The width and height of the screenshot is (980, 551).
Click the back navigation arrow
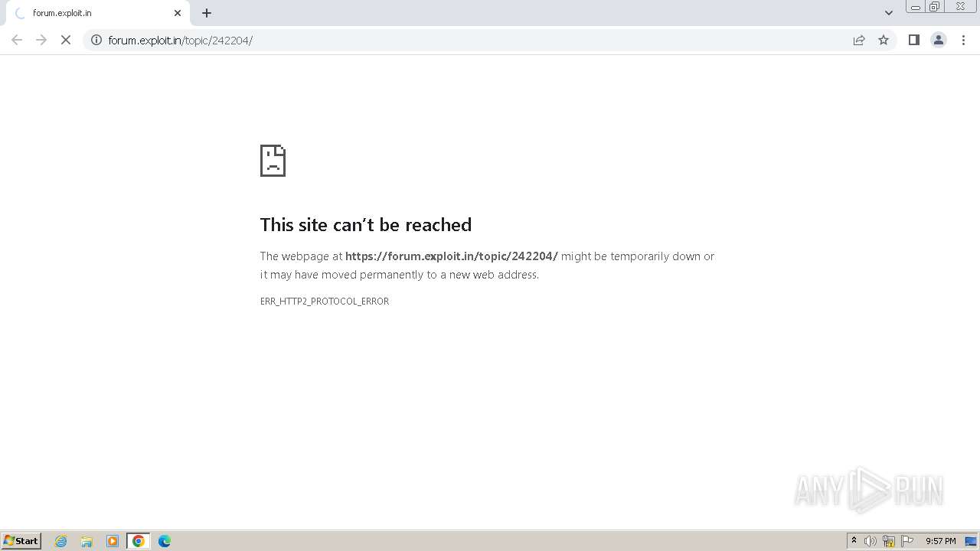(x=17, y=40)
